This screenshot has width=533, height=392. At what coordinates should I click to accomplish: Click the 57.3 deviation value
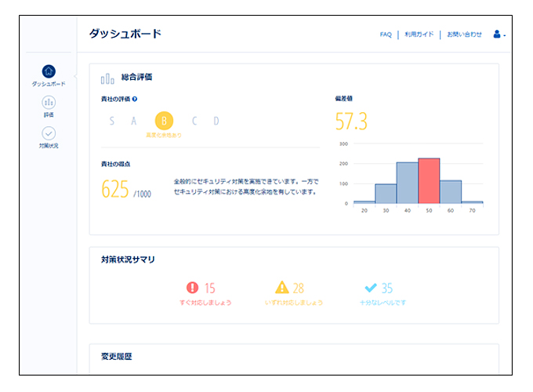[x=351, y=122]
